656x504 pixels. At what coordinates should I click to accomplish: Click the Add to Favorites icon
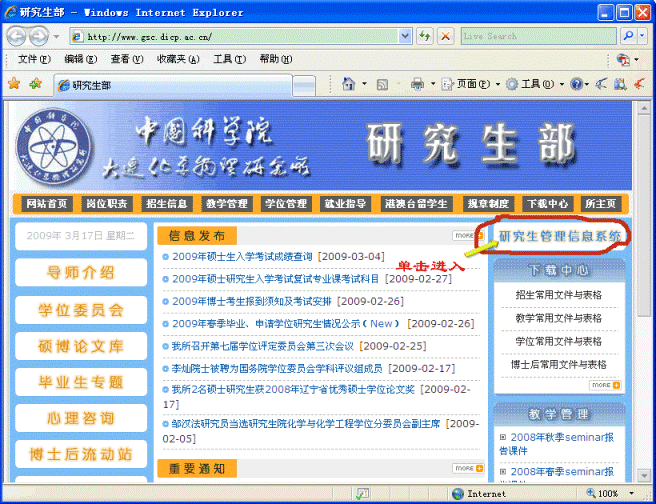click(35, 85)
